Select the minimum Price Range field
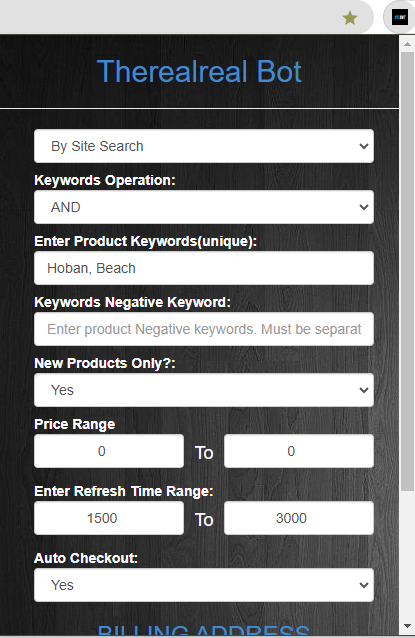415x638 pixels. pos(109,451)
